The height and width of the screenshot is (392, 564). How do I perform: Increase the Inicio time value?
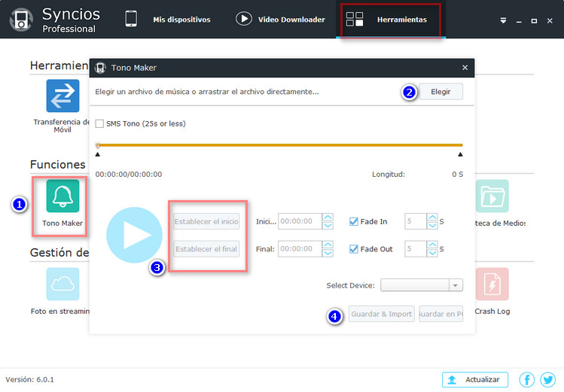coord(328,217)
